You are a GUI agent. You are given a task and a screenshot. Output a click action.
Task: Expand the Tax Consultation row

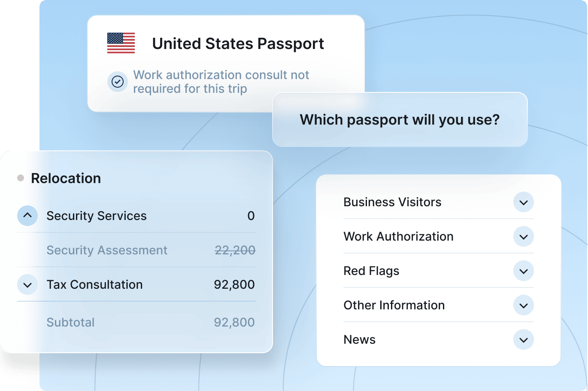[x=27, y=285]
